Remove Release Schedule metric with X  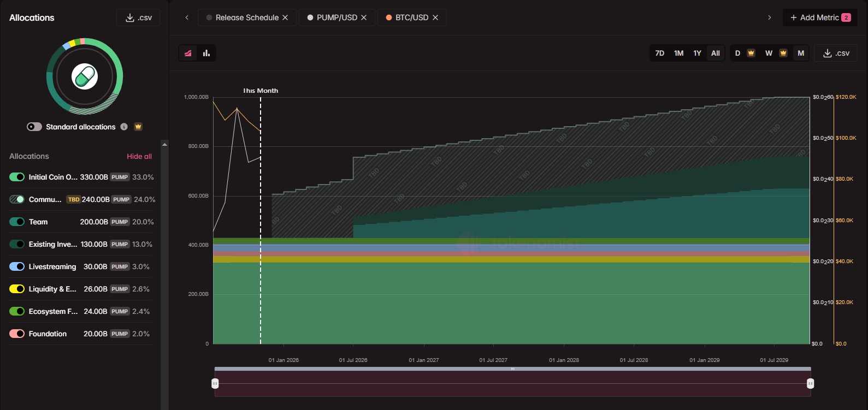tap(285, 17)
